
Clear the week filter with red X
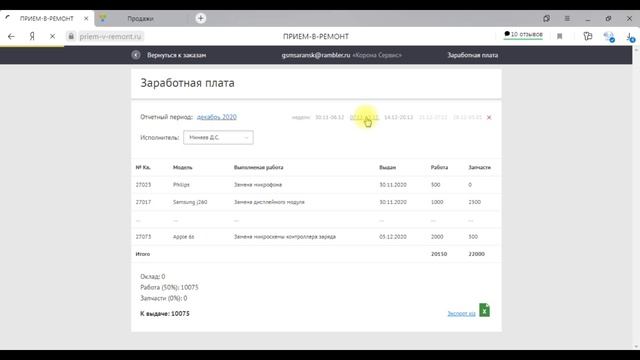click(489, 118)
